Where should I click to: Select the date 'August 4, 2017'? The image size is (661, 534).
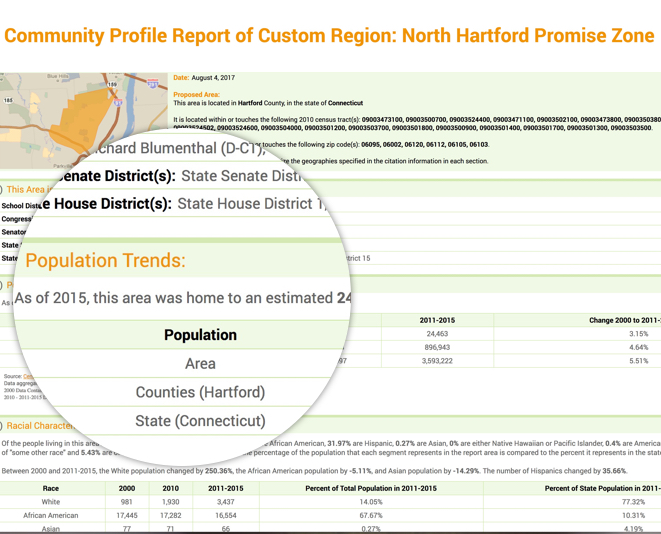pos(213,78)
